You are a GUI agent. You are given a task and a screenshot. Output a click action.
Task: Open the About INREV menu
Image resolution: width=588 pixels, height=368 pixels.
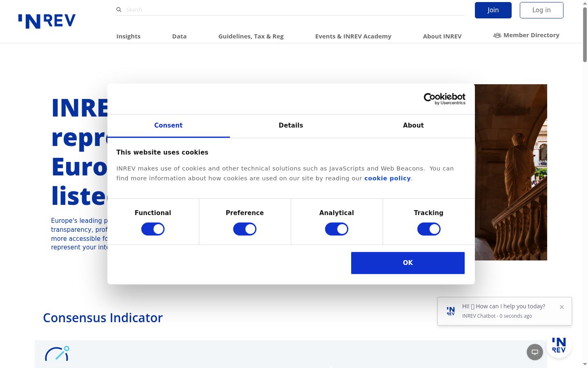(x=442, y=36)
